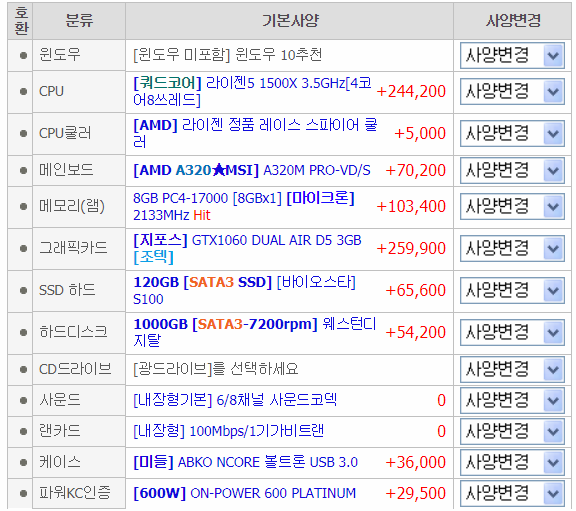Click the 메인보드 category label
The height and width of the screenshot is (511, 576).
pyautogui.click(x=66, y=170)
